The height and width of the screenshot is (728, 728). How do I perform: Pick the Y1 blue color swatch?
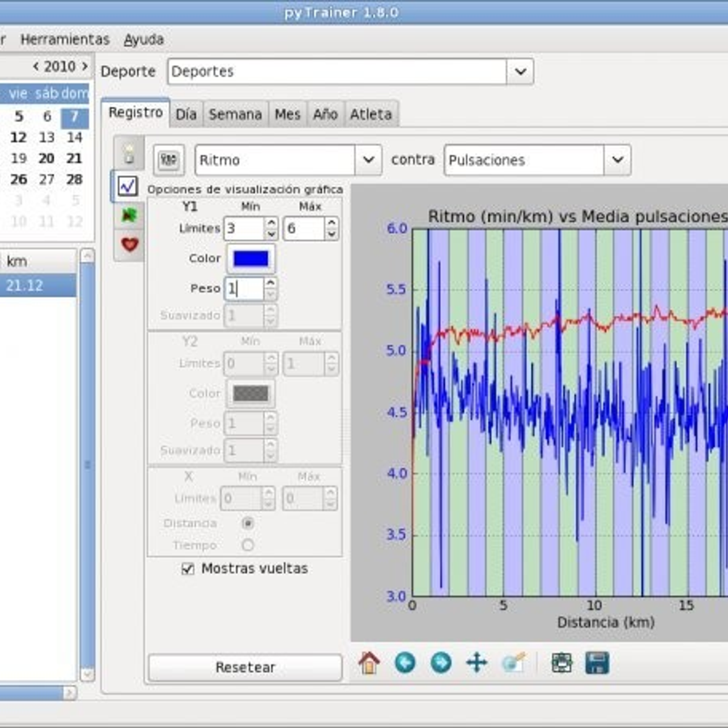pos(251,258)
